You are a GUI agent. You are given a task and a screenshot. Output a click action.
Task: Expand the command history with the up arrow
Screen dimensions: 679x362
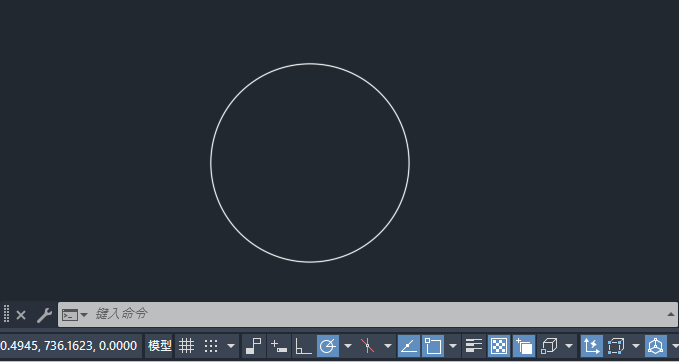tap(670, 314)
